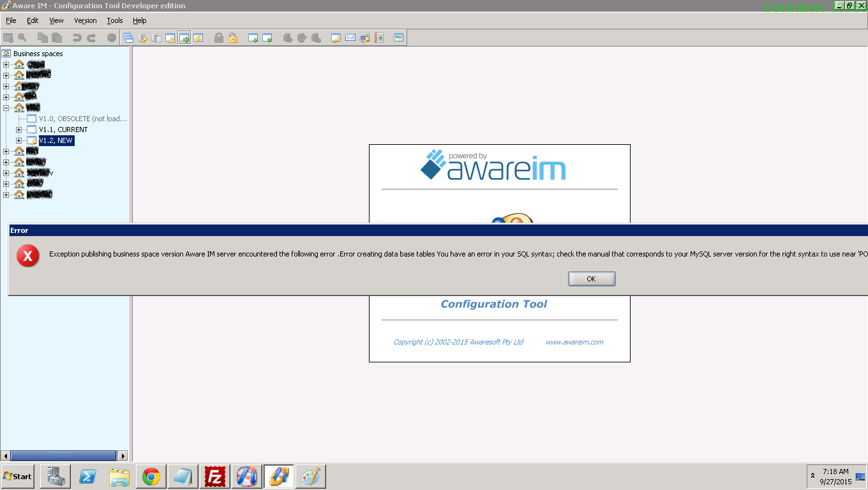The height and width of the screenshot is (490, 868).
Task: Show hidden tray icons arrow
Action: point(812,476)
